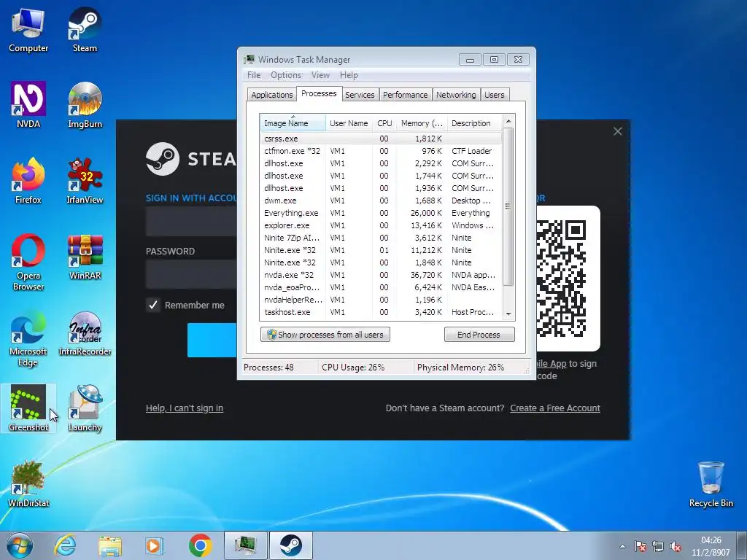Click the process list scrollbar thumb
The width and height of the screenshot is (747, 560).
[x=508, y=206]
